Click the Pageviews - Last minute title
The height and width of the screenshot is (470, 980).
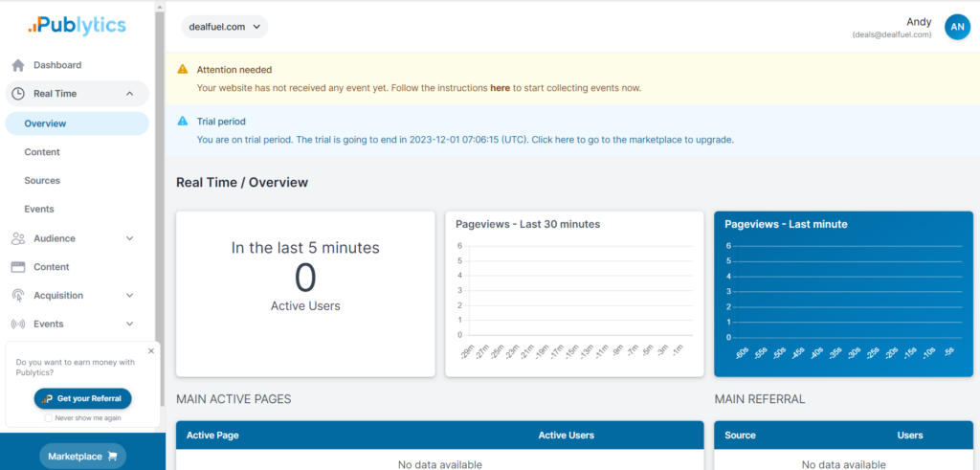(787, 224)
